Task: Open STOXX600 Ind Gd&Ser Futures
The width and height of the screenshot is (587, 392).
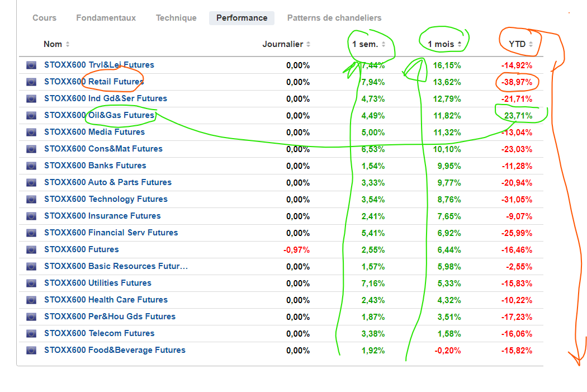Action: tap(106, 98)
